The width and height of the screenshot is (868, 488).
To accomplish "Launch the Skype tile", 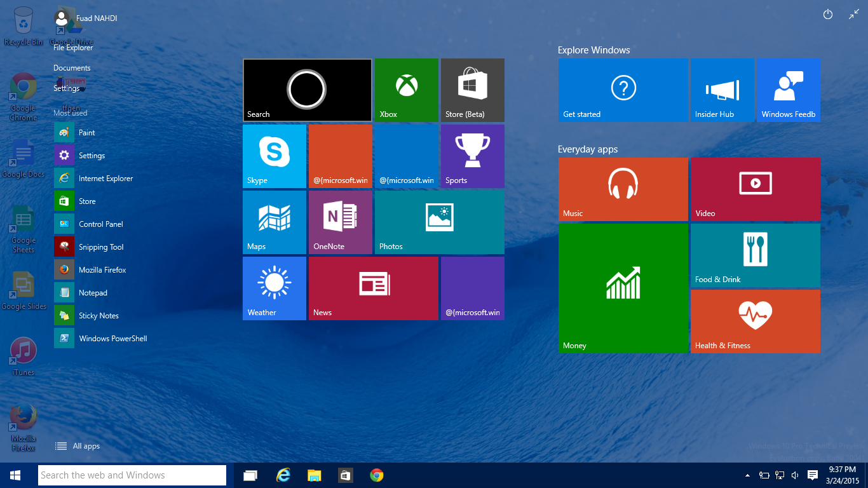I will pos(274,156).
